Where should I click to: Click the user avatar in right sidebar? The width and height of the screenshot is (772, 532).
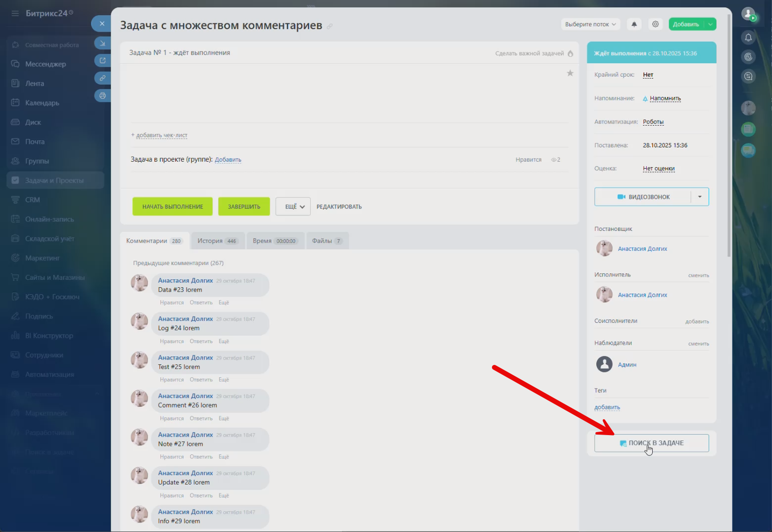point(748,108)
